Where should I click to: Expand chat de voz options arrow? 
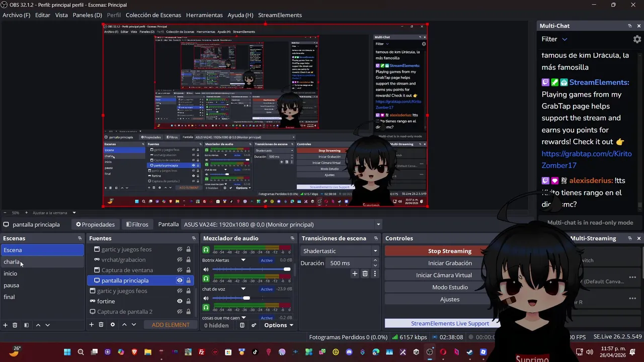coord(244,289)
